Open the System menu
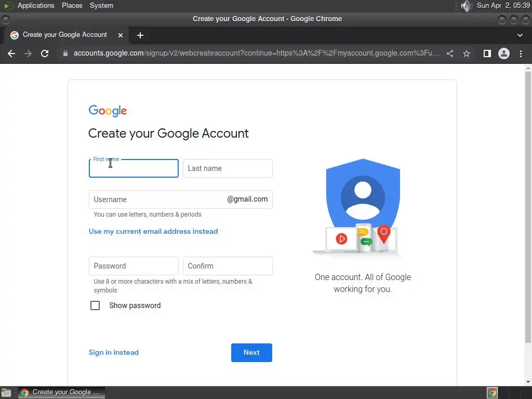This screenshot has height=399, width=532. pyautogui.click(x=101, y=5)
